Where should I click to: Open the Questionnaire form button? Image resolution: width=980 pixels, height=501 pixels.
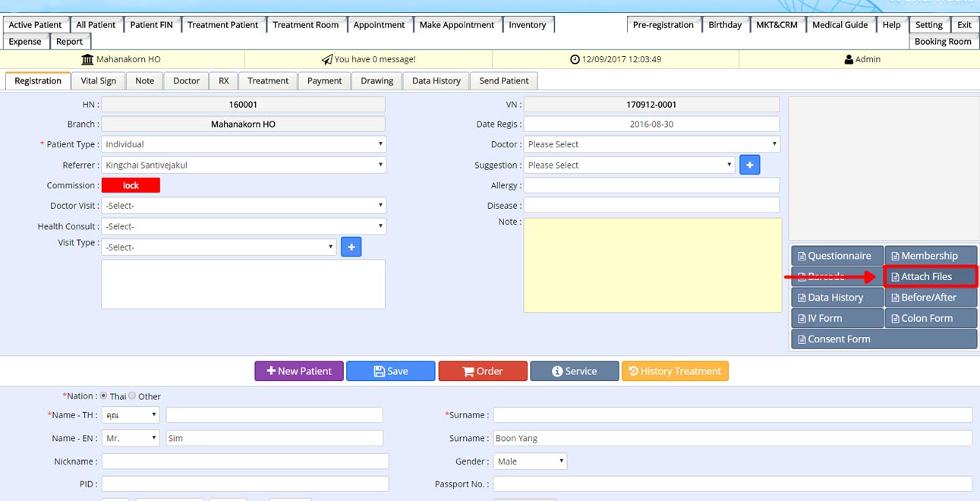coord(837,256)
